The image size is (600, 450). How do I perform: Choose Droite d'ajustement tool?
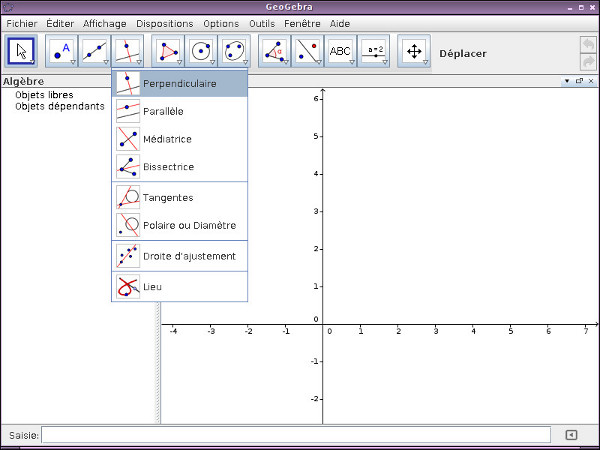click(179, 256)
